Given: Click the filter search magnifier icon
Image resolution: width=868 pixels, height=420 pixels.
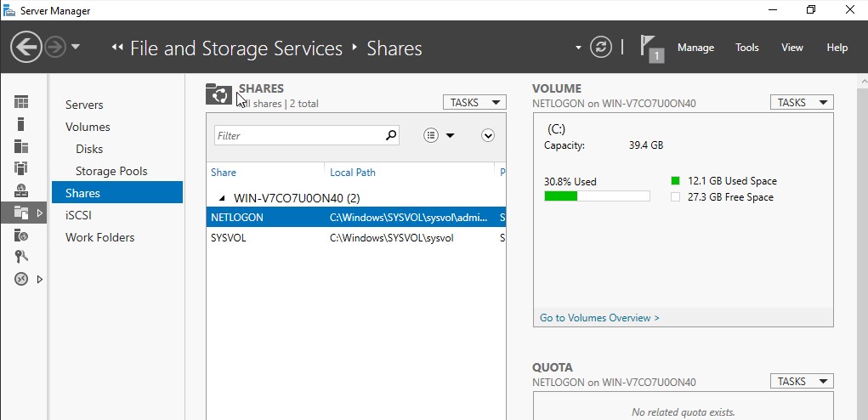Looking at the screenshot, I should 391,135.
